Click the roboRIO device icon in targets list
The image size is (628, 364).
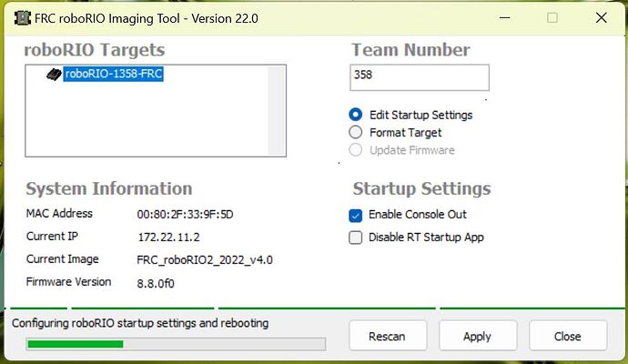point(54,74)
